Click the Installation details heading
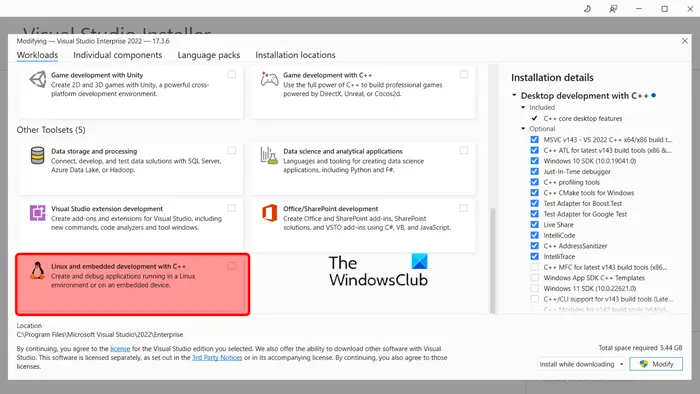The image size is (700, 394). click(x=552, y=78)
